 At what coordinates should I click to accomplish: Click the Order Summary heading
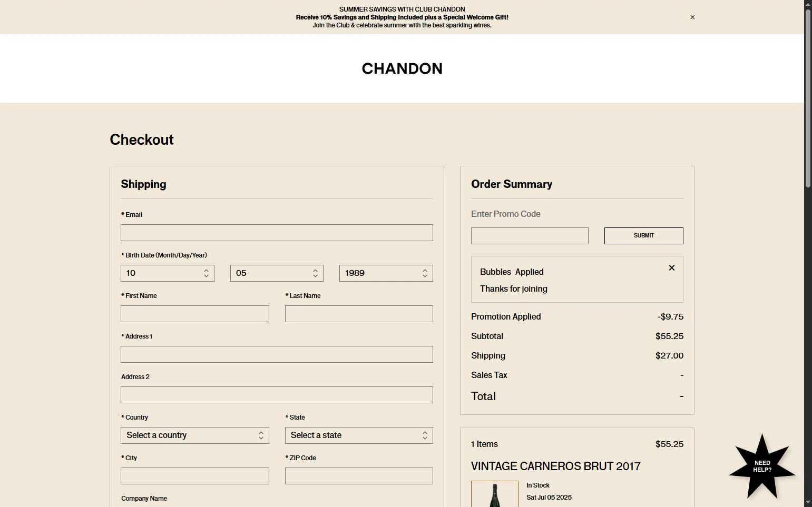click(x=512, y=184)
